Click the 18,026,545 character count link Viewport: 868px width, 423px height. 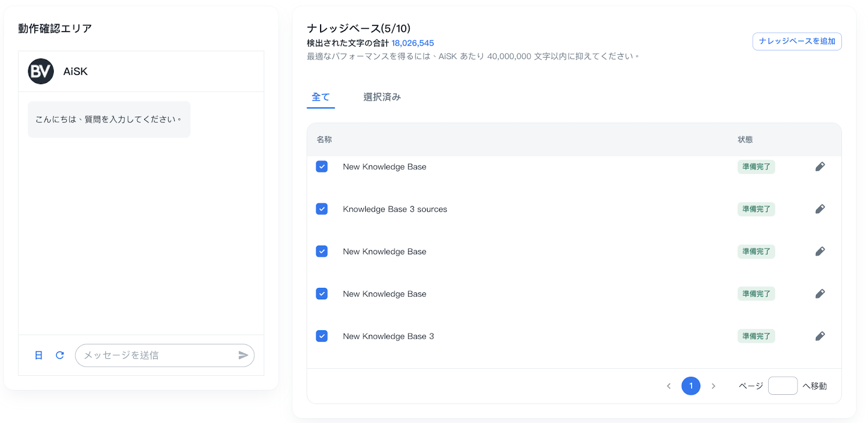(x=412, y=43)
